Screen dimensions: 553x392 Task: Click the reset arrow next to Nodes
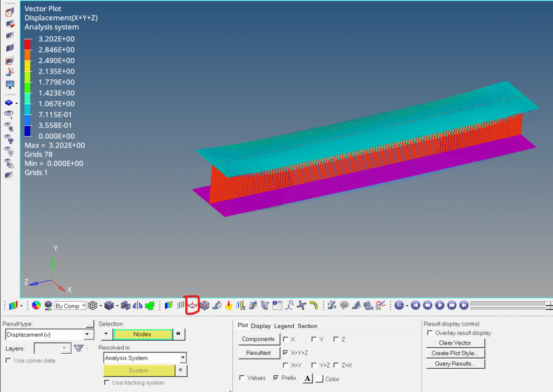[x=179, y=334]
